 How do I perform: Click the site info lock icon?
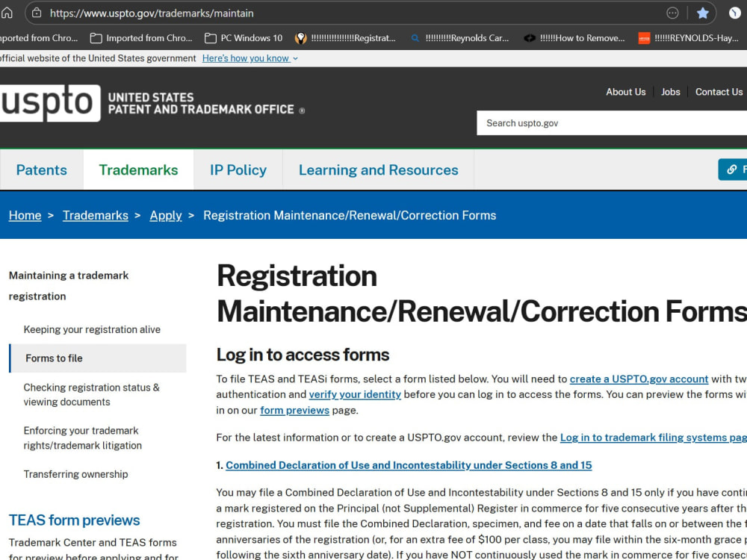[x=37, y=13]
